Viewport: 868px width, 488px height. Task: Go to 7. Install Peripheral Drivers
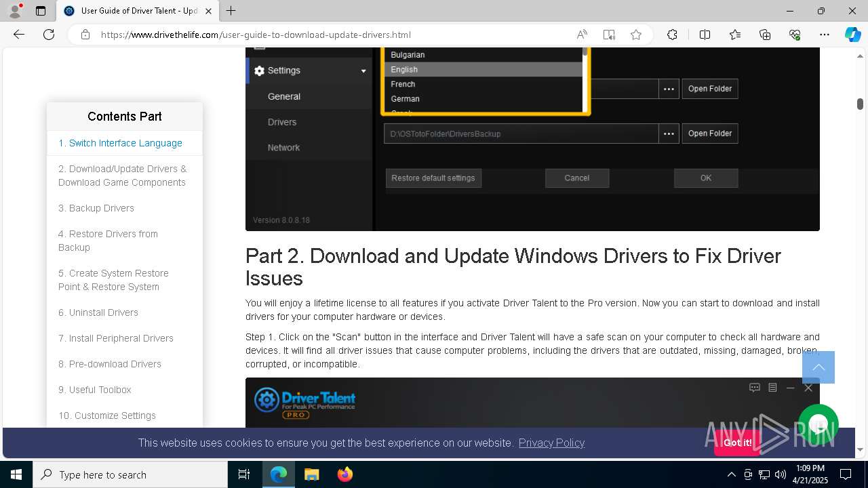tap(116, 338)
